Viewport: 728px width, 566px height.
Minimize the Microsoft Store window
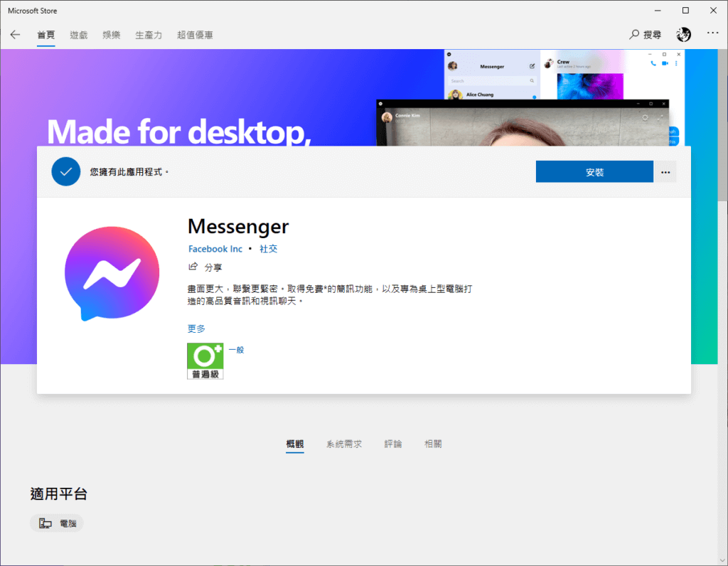pyautogui.click(x=658, y=10)
